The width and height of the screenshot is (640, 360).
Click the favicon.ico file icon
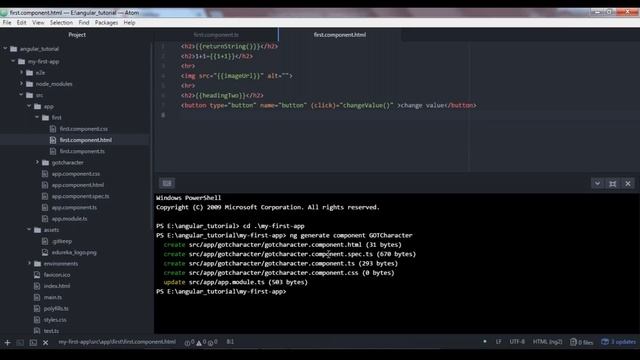37,275
